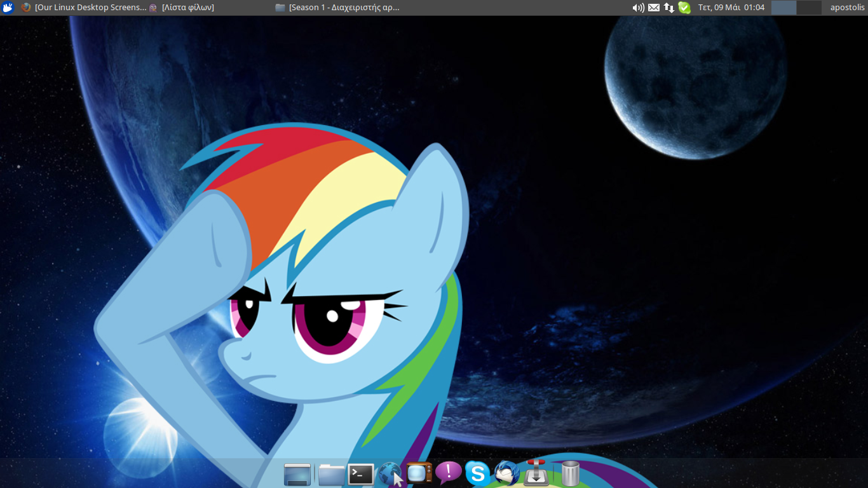Launch the terminal from dock
Image resolution: width=868 pixels, height=488 pixels.
(361, 474)
